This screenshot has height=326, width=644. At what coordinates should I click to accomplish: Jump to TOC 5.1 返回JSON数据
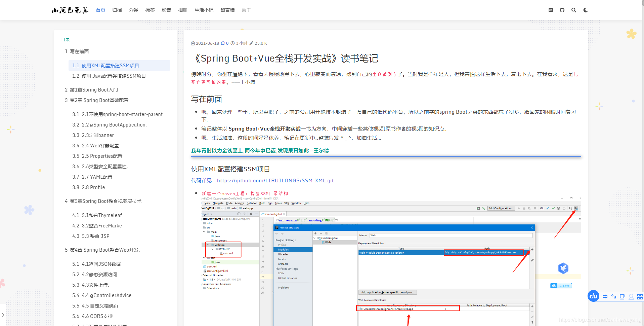point(96,264)
